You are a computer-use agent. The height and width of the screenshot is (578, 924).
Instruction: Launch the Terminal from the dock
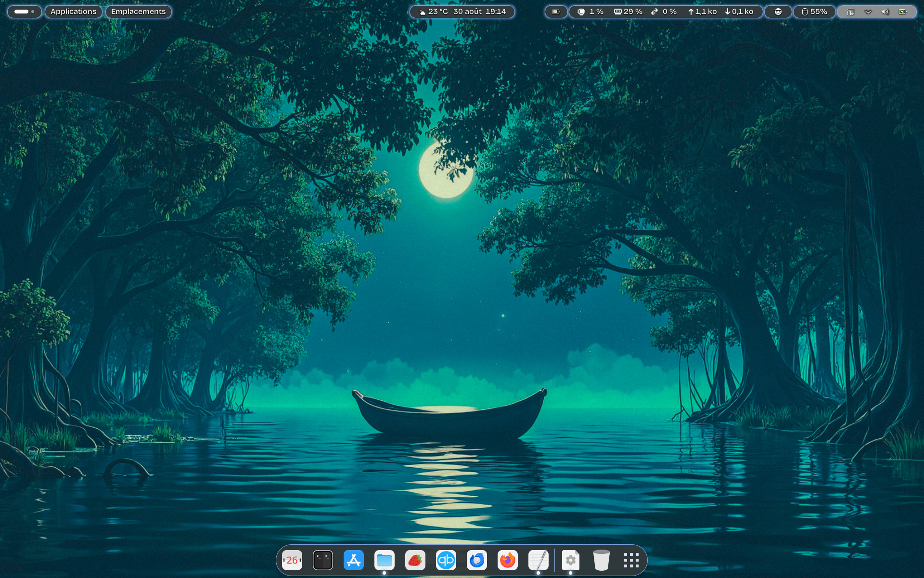click(323, 560)
